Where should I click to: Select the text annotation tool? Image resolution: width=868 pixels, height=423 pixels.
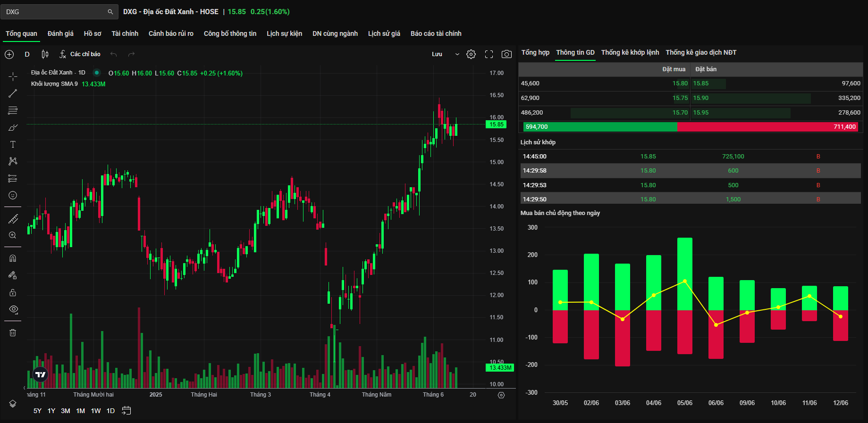point(13,144)
